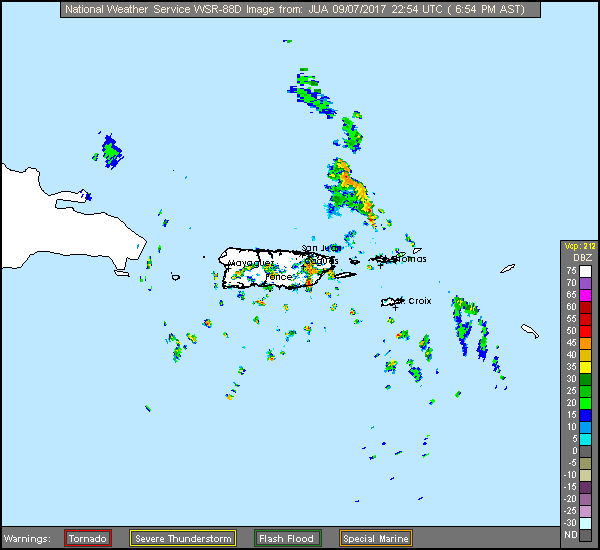600x550 pixels.
Task: Click the 60 dBZ dark red swatch
Action: [585, 307]
